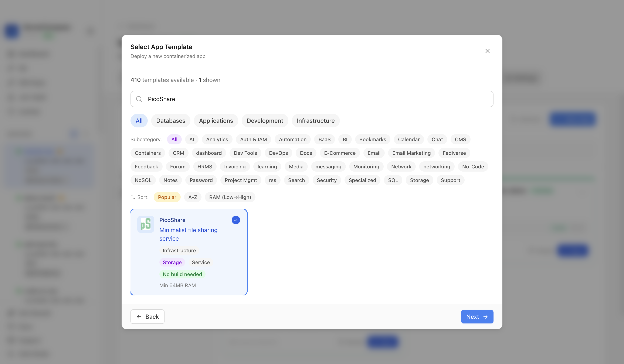Filter by BaaS subcategory
The height and width of the screenshot is (364, 624).
[324, 139]
